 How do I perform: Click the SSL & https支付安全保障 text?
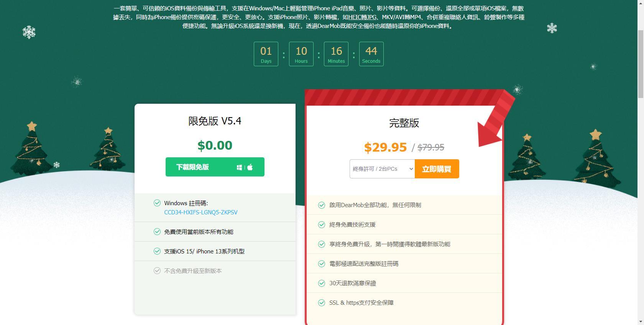361,303
